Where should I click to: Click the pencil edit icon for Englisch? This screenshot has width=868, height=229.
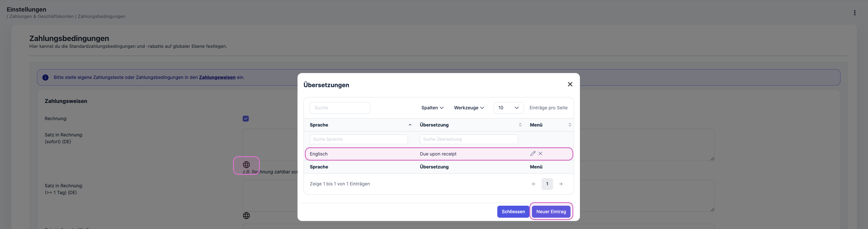click(x=532, y=153)
